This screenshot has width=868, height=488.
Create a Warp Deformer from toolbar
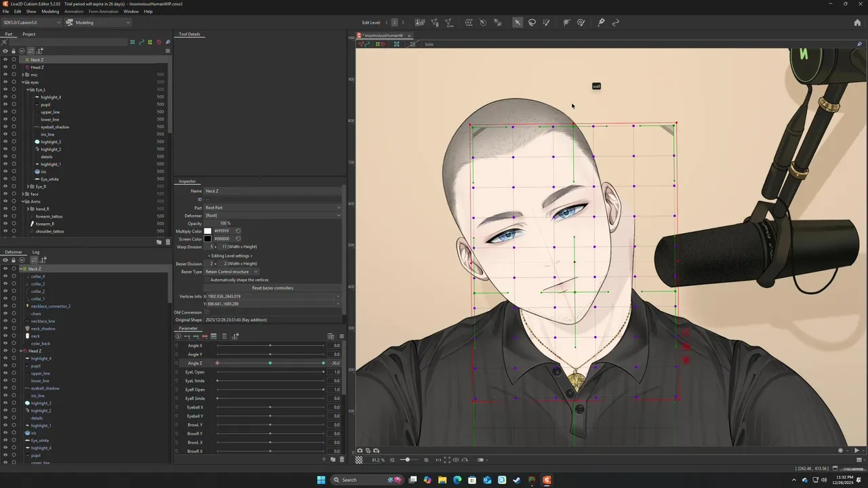pos(469,22)
